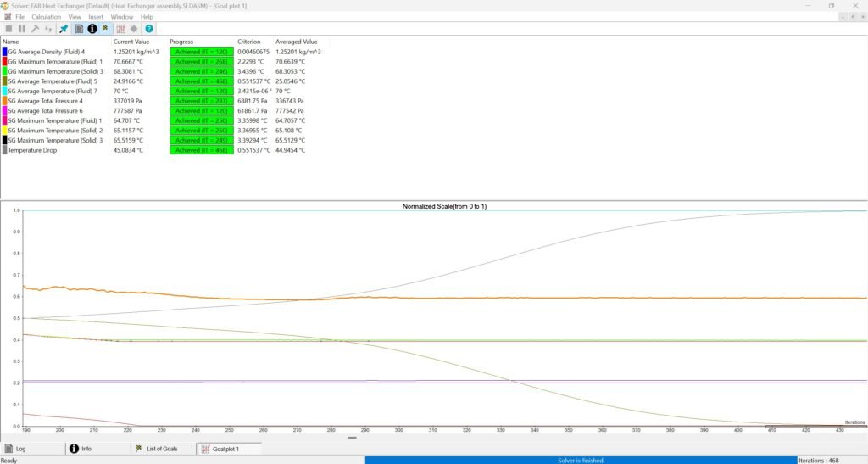Click the gray diamond preview toolbar icon
This screenshot has width=868, height=464.
[x=133, y=28]
